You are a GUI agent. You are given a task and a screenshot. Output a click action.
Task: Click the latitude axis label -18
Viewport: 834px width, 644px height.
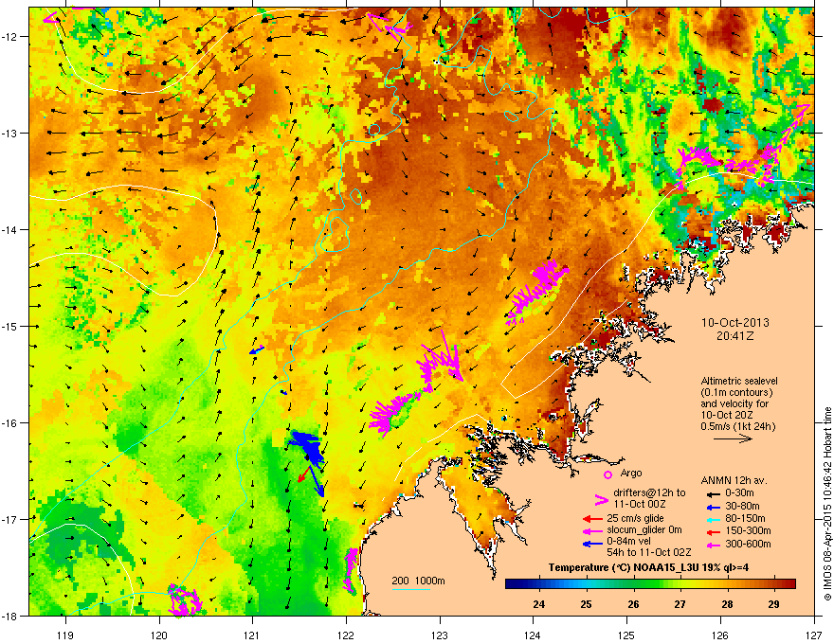10,616
